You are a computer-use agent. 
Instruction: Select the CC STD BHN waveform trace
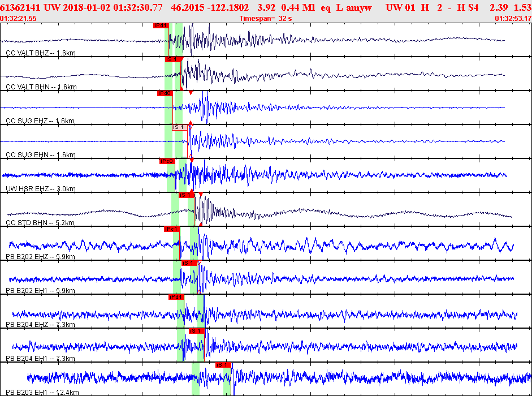pyautogui.click(x=259, y=210)
